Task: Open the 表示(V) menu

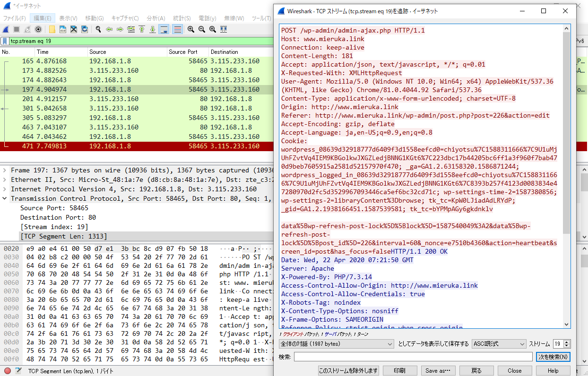Action: [x=69, y=18]
